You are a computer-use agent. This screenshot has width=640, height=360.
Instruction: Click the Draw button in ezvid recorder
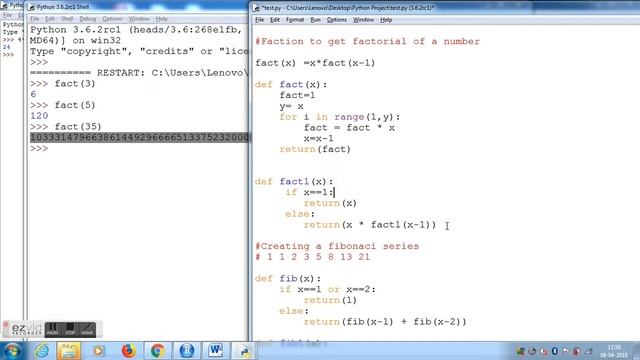(87, 329)
